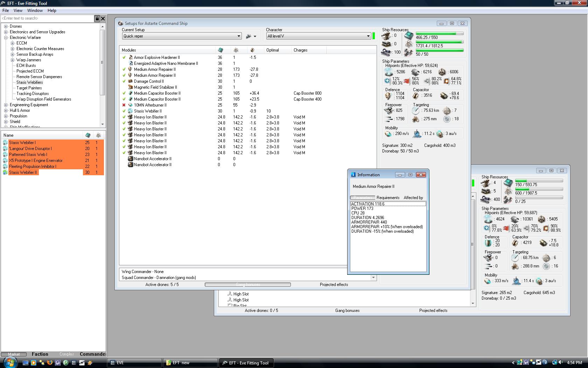The height and width of the screenshot is (368, 588).
Task: Click the powergrid usage bar showing 1731.4 / 1812.5
Action: pos(440,42)
